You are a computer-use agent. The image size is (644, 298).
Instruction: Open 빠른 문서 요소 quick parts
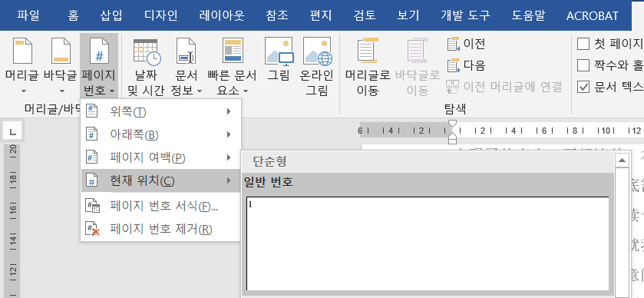[232, 66]
